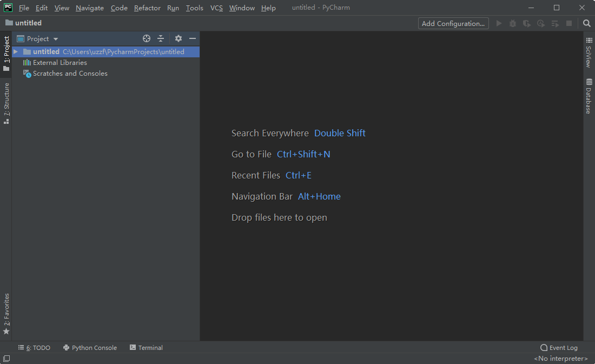595x364 pixels.
Task: Open the Tools menu
Action: pyautogui.click(x=194, y=8)
